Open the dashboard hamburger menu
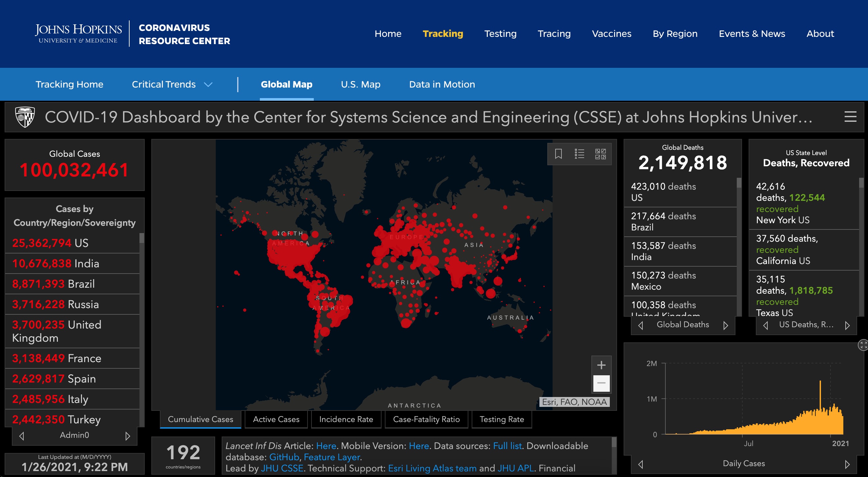 850,117
